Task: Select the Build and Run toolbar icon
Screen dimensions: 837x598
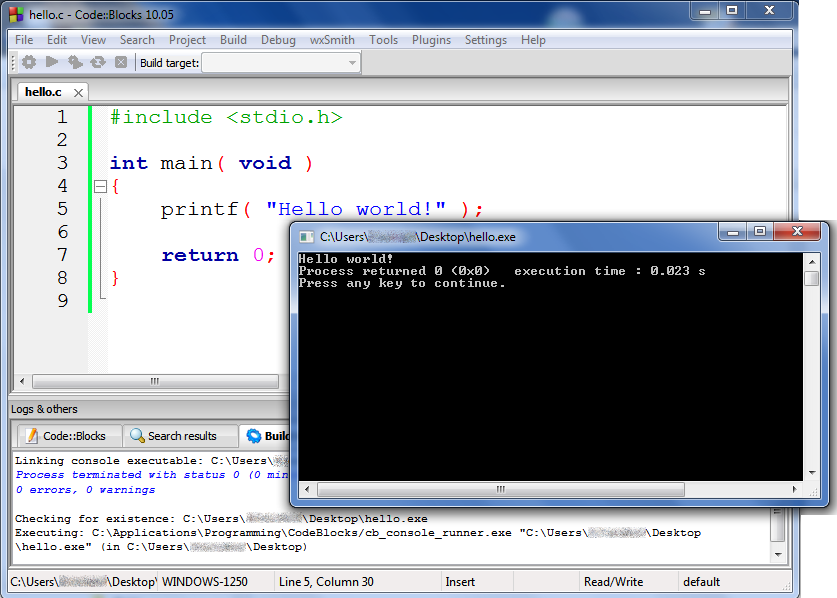Action: [x=74, y=62]
